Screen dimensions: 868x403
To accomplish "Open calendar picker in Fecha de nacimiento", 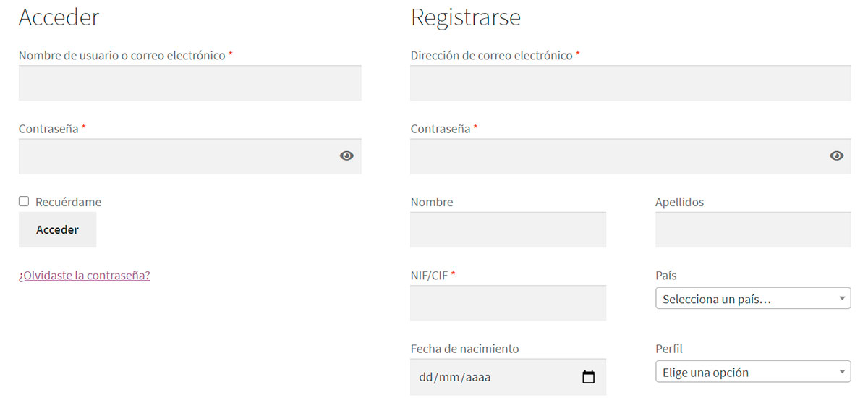I will click(588, 377).
